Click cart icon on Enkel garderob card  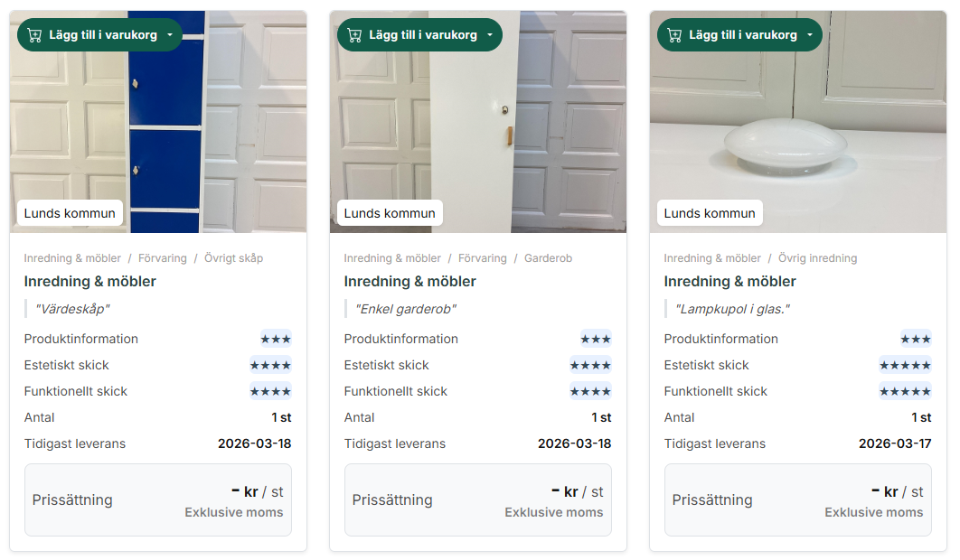(x=354, y=35)
